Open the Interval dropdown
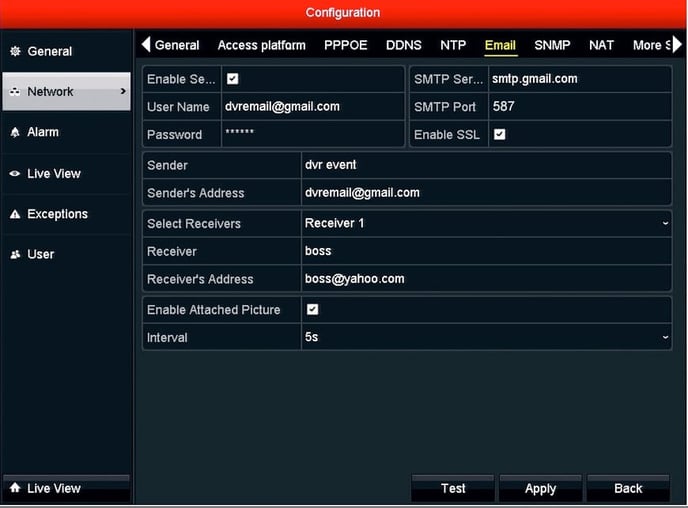688x508 pixels. click(x=485, y=338)
